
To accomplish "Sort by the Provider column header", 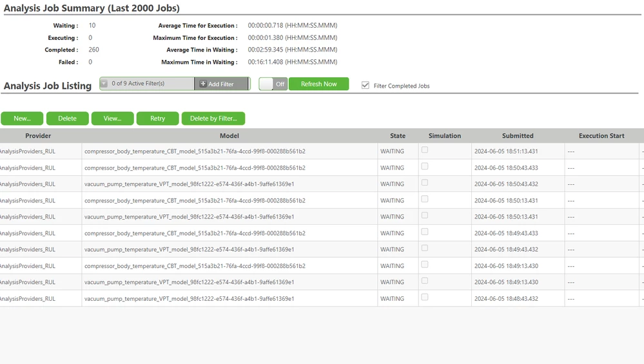I will 38,136.
